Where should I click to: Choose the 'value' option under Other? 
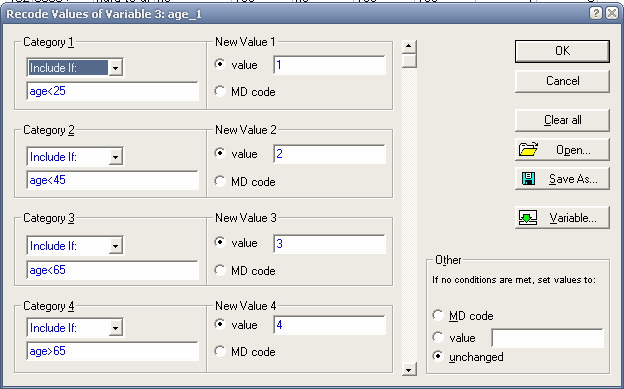pos(438,338)
